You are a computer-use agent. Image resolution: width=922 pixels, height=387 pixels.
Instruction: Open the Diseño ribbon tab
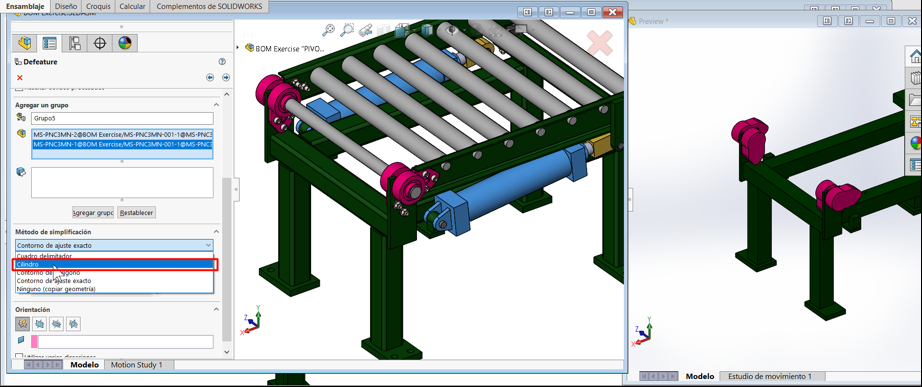65,6
